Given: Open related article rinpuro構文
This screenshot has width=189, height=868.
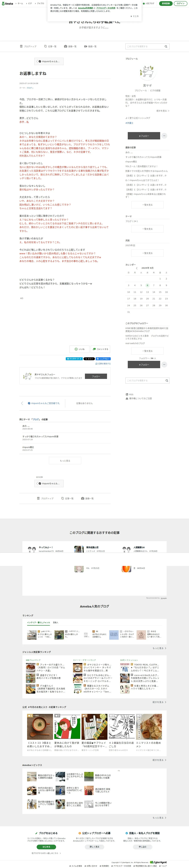Looking at the screenshot, I should [x=28, y=447].
